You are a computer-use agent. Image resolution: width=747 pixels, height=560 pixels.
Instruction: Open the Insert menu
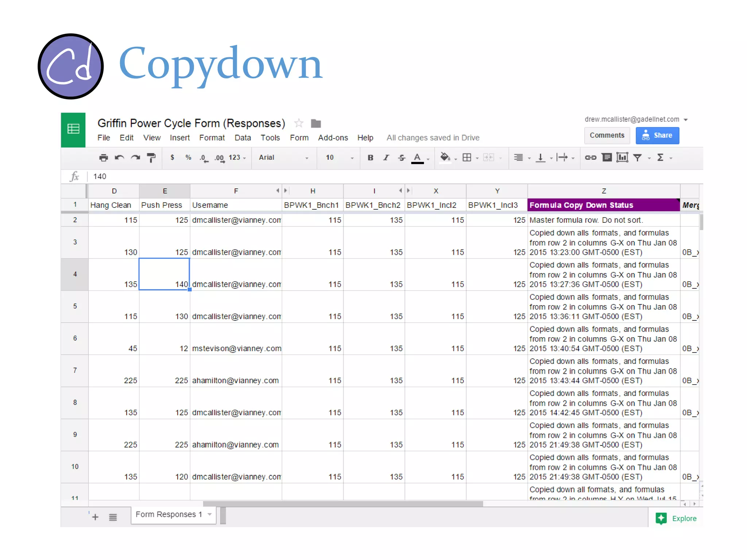[179, 138]
